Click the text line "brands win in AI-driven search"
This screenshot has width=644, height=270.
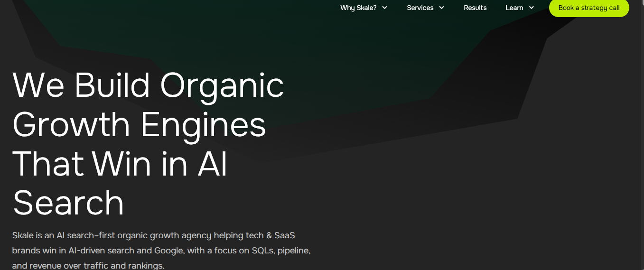[161, 251]
